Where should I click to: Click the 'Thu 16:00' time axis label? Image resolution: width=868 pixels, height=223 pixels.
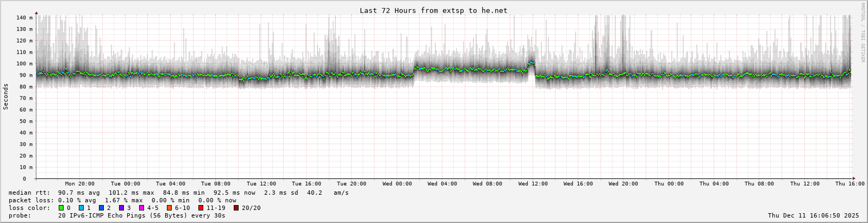coord(850,184)
